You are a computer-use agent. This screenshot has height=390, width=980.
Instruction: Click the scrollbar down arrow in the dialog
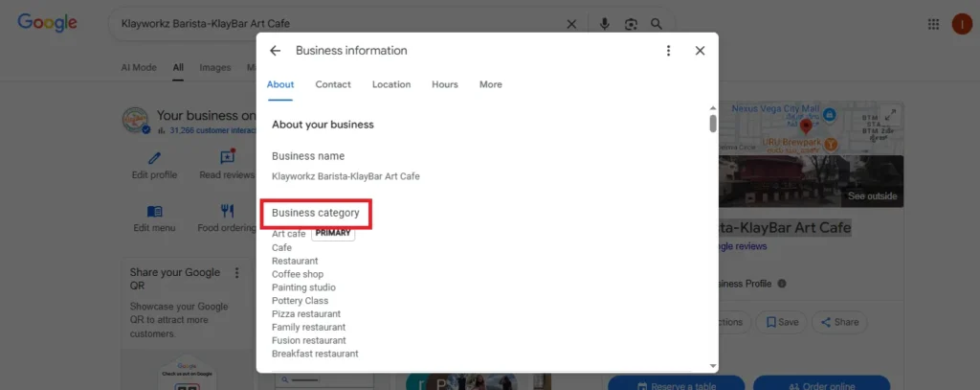point(712,366)
